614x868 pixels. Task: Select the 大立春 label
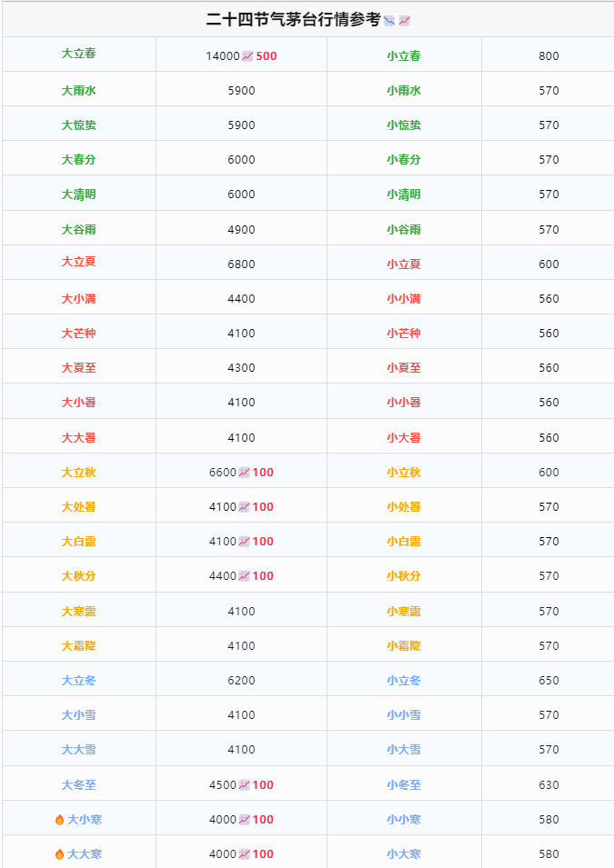pos(79,54)
